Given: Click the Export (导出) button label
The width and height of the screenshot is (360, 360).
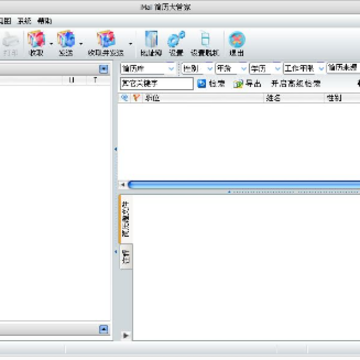Looking at the screenshot, I should point(253,84).
